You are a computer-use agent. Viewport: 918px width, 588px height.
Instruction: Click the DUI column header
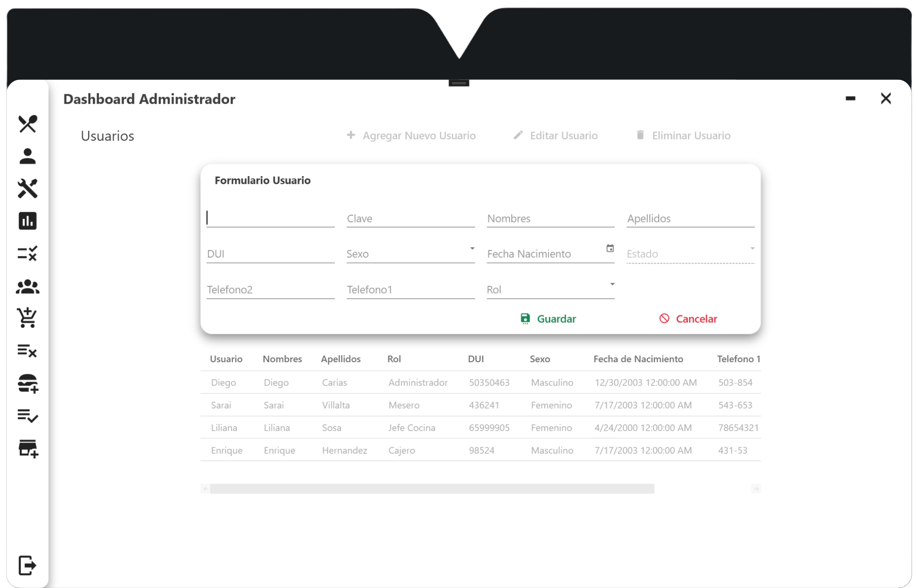(x=476, y=359)
